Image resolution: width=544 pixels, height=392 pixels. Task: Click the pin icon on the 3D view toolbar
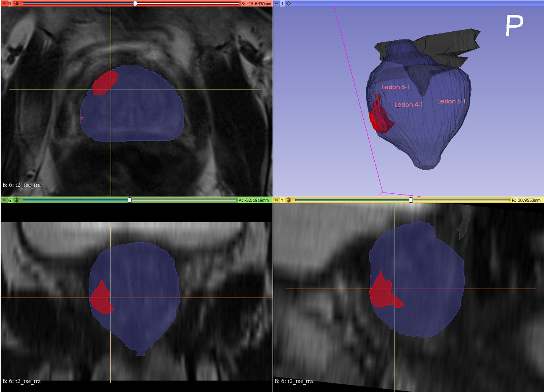(x=276, y=3)
